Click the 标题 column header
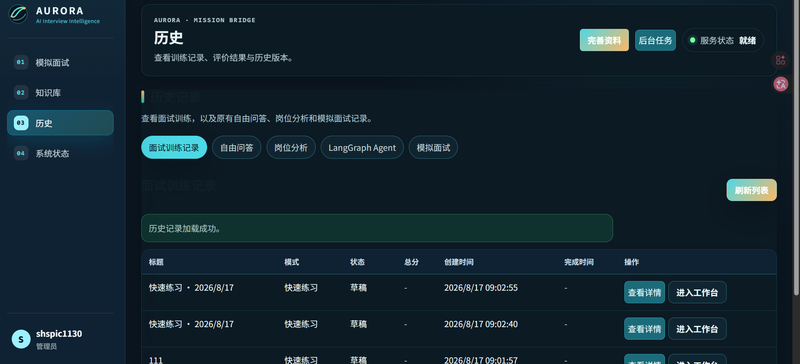Viewport: 800px width, 364px height. coord(156,262)
